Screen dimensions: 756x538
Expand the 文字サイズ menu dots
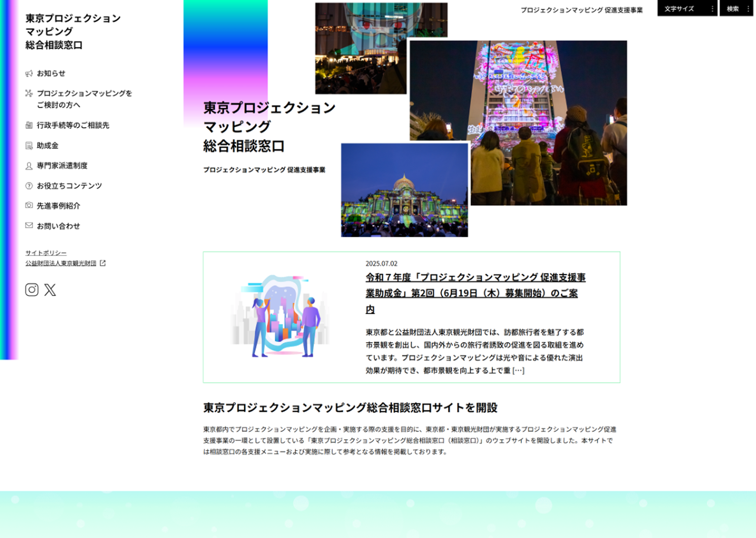(713, 9)
